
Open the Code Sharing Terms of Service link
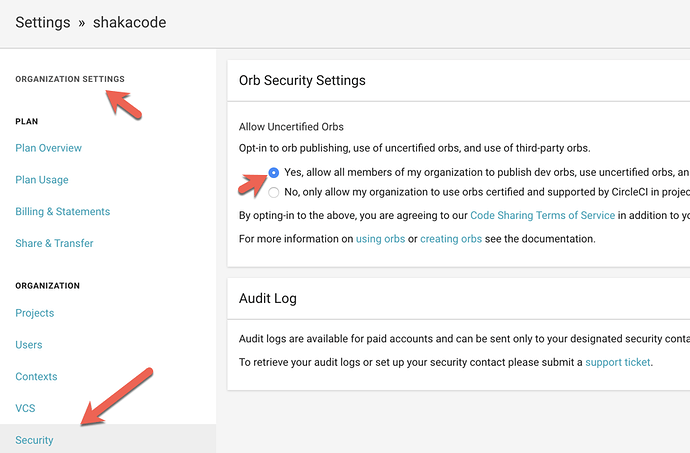[543, 215]
